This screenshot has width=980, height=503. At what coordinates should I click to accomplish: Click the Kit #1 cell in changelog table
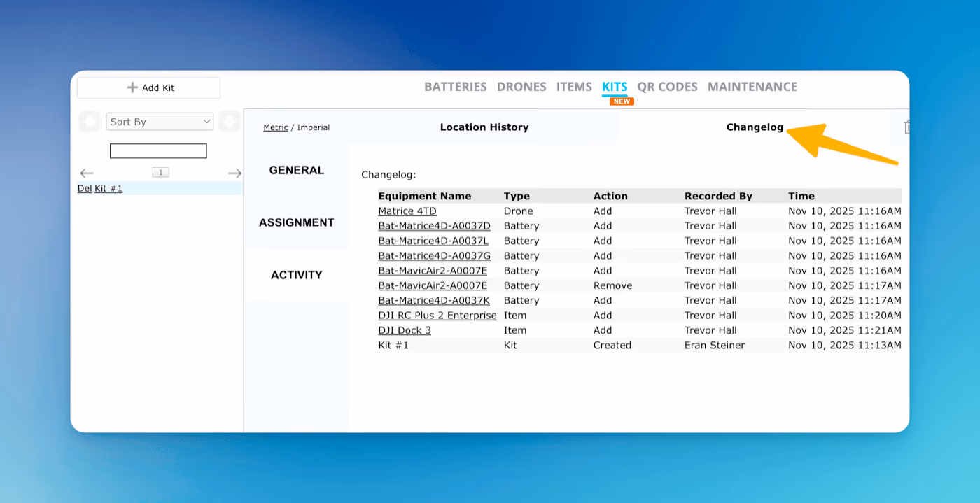(393, 345)
